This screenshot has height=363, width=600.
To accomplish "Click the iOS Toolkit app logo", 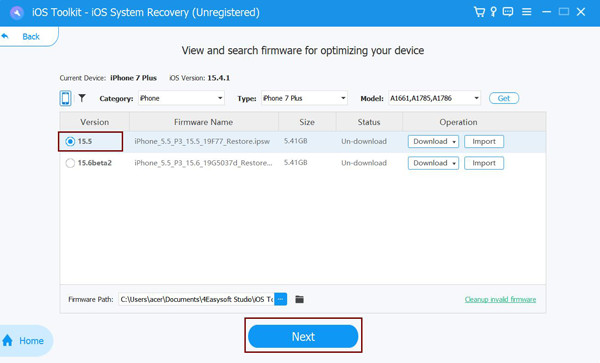I will (x=16, y=13).
